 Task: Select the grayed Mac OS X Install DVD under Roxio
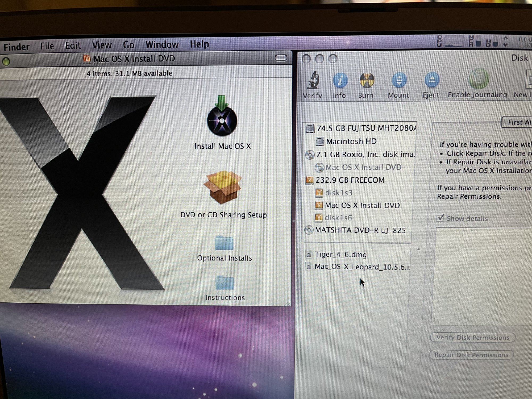point(358,167)
